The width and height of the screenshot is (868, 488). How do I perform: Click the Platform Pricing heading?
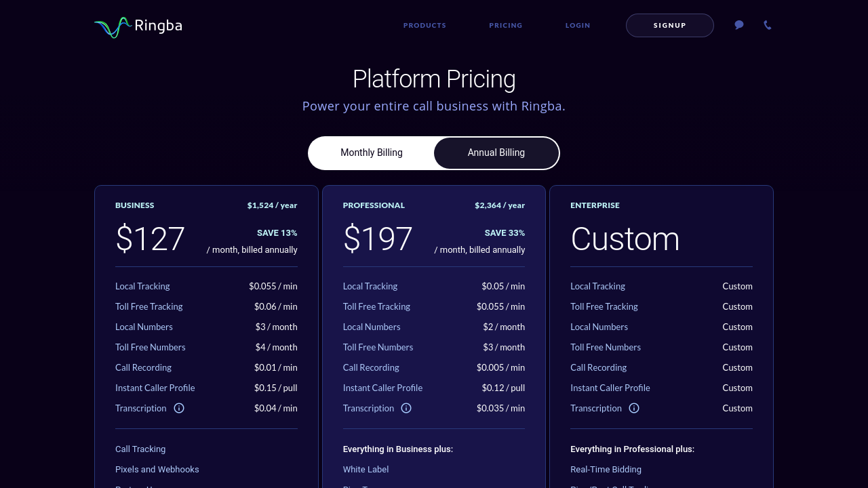(434, 79)
